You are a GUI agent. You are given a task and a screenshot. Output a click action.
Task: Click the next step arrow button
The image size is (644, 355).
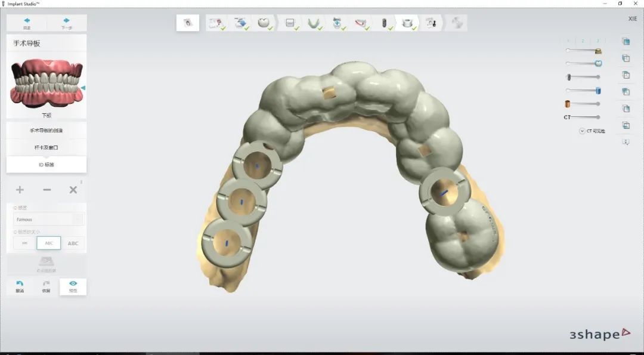pyautogui.click(x=66, y=23)
